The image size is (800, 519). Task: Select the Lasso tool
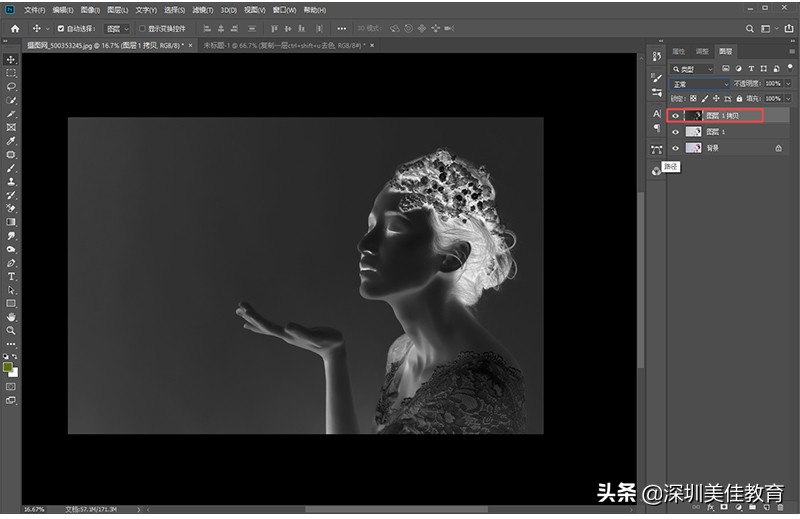(x=11, y=87)
